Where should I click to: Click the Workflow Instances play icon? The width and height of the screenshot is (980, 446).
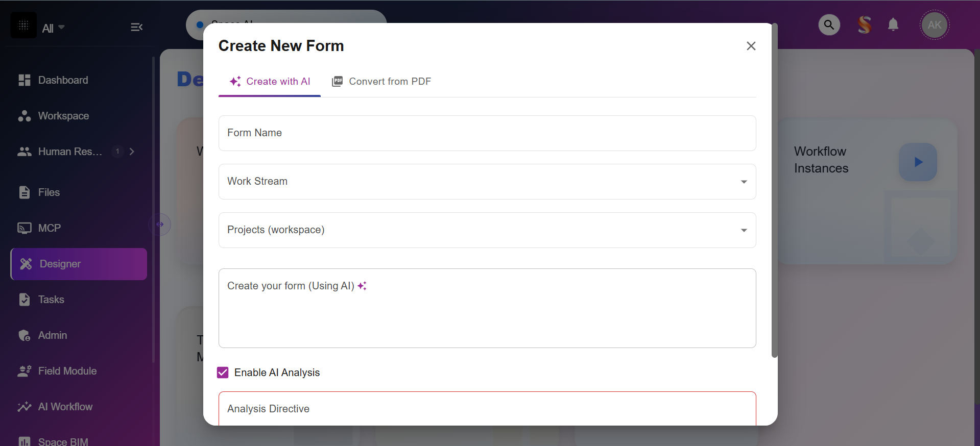point(918,162)
